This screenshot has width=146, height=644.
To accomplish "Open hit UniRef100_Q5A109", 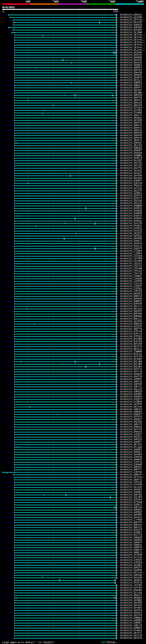I will pyautogui.click(x=131, y=15).
